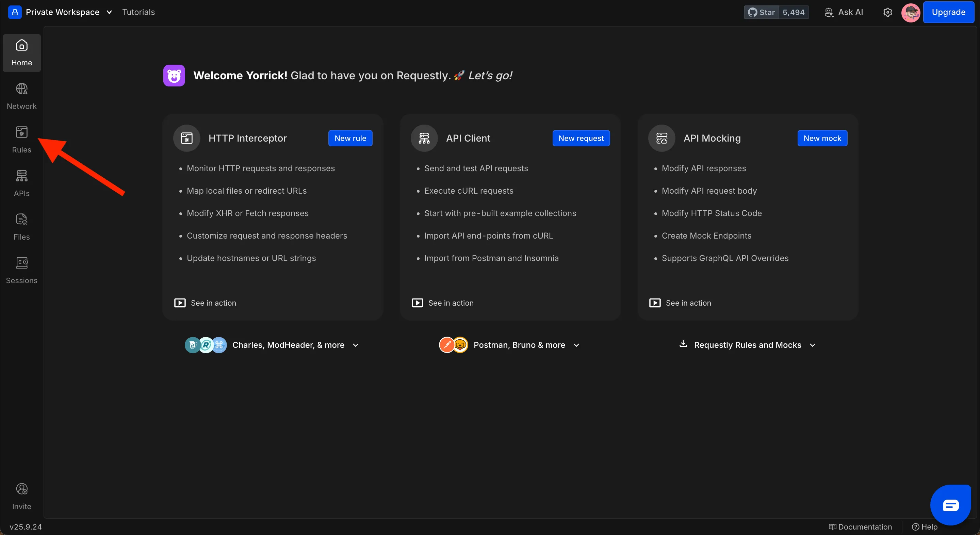
Task: Open the Tutorials menu item
Action: pyautogui.click(x=138, y=12)
